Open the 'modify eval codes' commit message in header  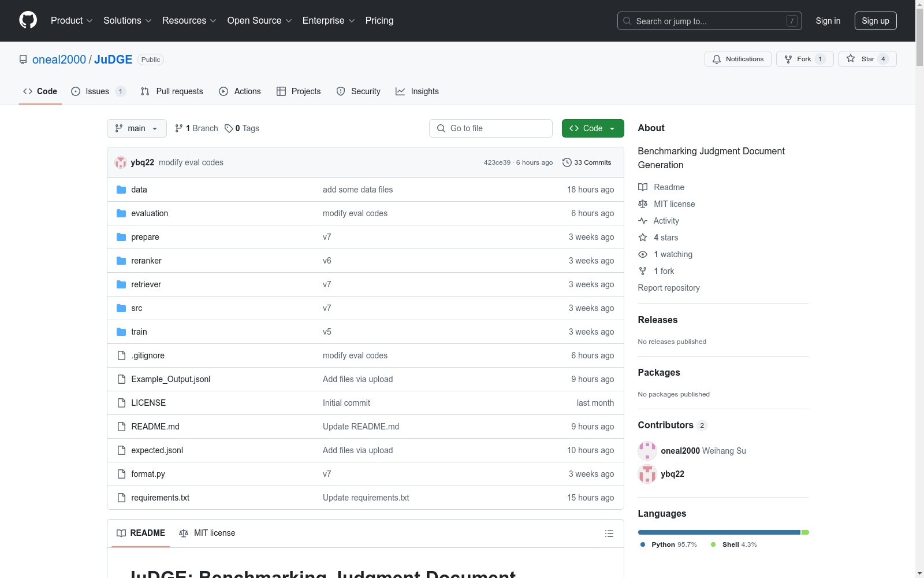(191, 162)
